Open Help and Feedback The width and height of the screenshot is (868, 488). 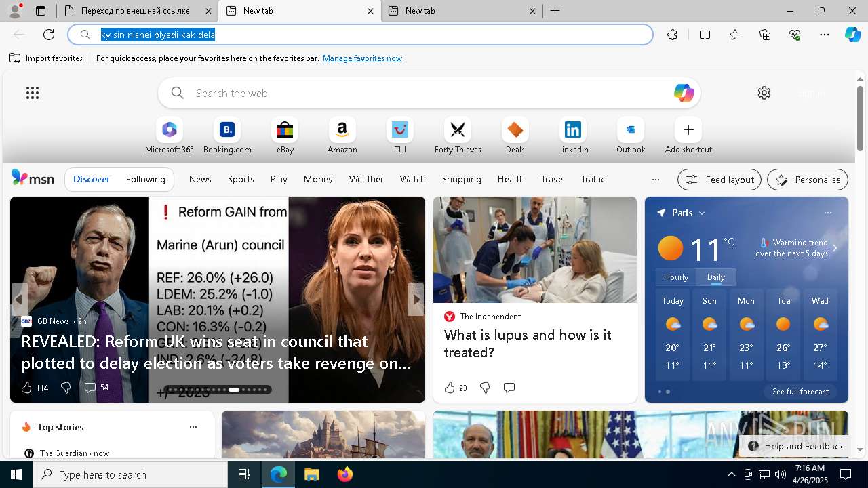click(796, 446)
